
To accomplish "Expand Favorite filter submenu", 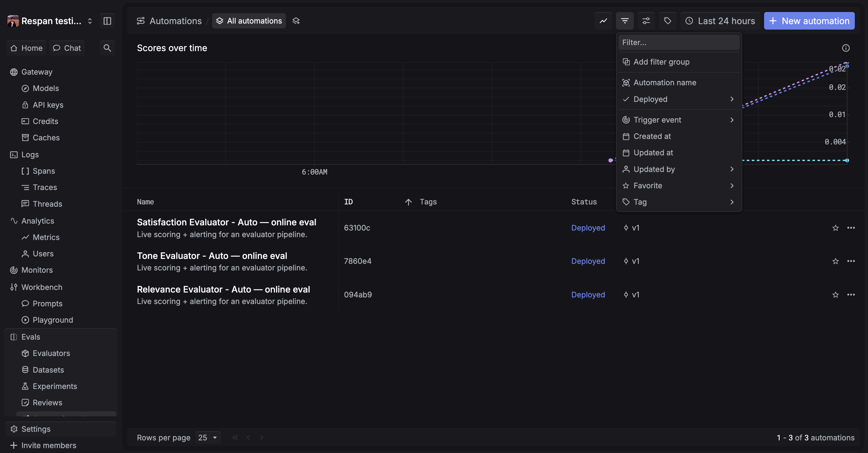I will click(679, 186).
